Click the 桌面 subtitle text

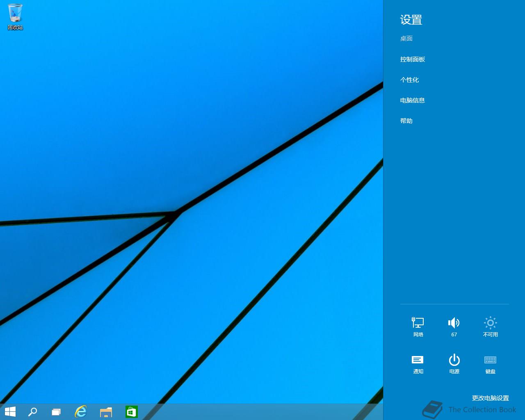[x=406, y=39]
